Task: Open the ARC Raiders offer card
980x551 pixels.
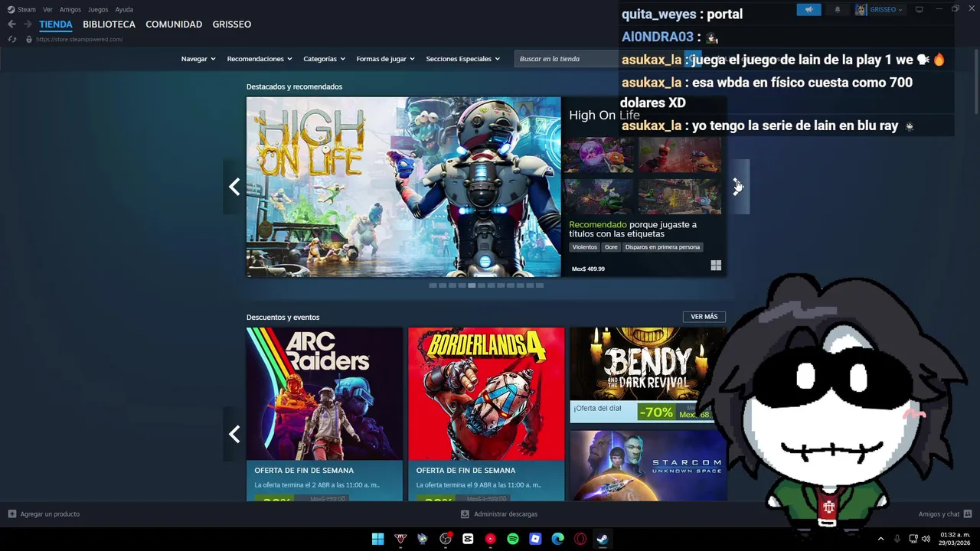Action: point(325,414)
